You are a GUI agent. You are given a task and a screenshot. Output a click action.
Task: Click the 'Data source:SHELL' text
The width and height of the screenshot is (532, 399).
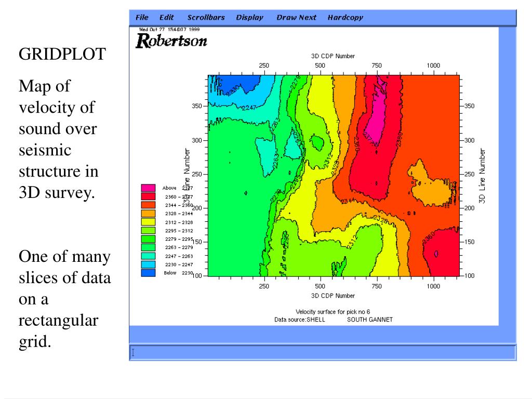[x=300, y=320]
